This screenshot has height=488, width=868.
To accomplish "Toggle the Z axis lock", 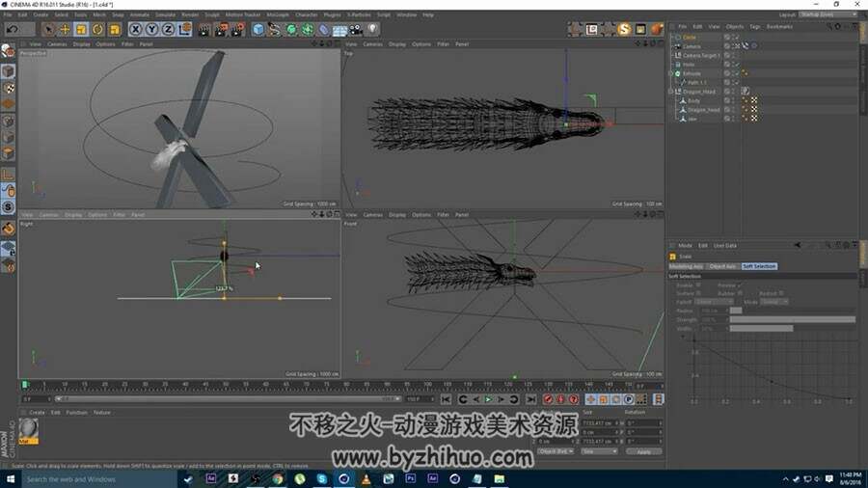I will coord(168,29).
